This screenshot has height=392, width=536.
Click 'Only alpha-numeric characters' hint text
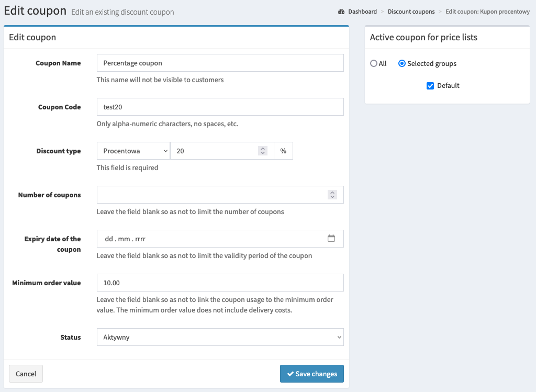(x=167, y=124)
